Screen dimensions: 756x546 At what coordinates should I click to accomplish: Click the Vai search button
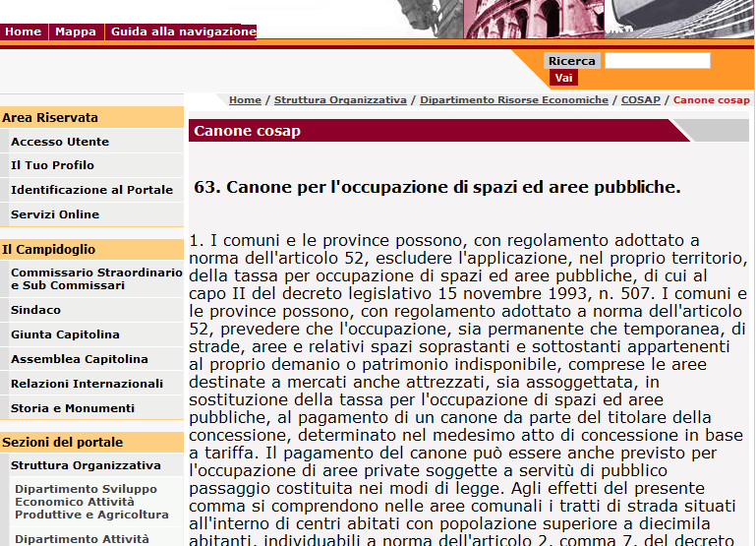[563, 78]
